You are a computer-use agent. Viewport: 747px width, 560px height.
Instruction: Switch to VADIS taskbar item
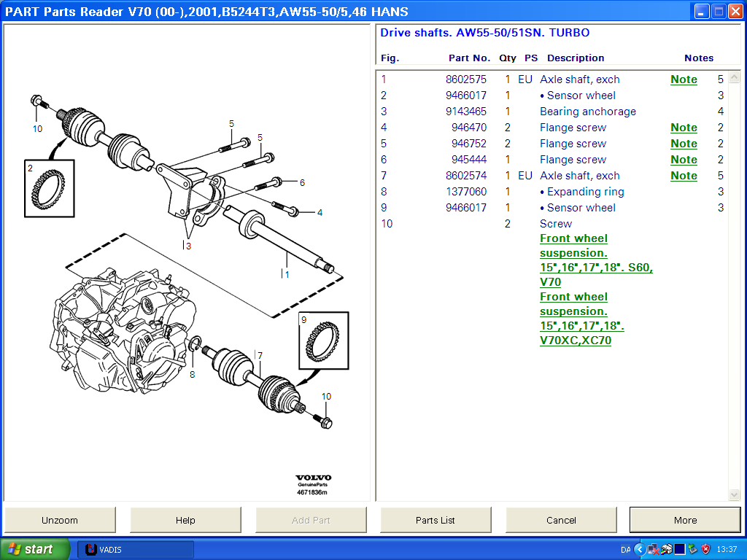click(x=136, y=550)
